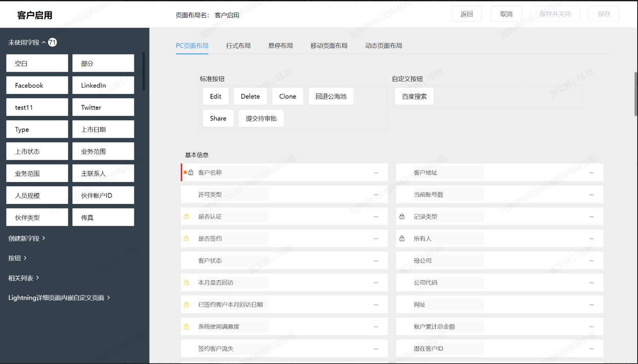Click the 取消 button
The image size is (638, 364).
506,14
